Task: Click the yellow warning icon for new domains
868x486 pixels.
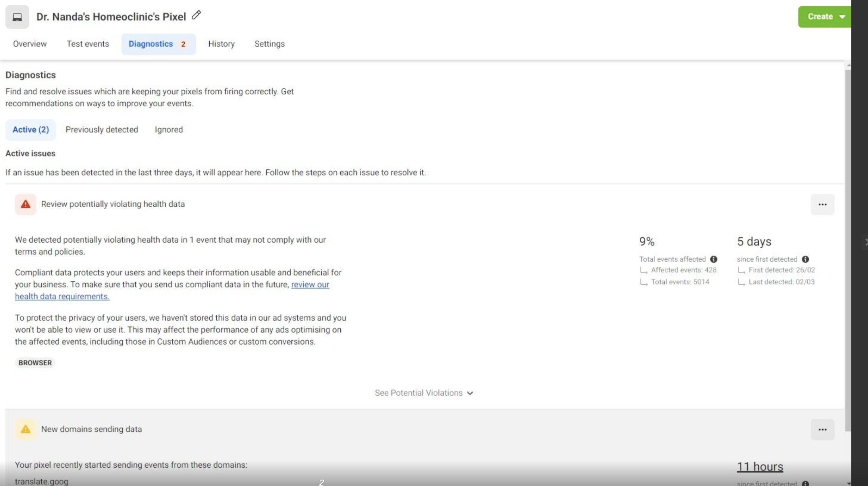Action: point(25,429)
